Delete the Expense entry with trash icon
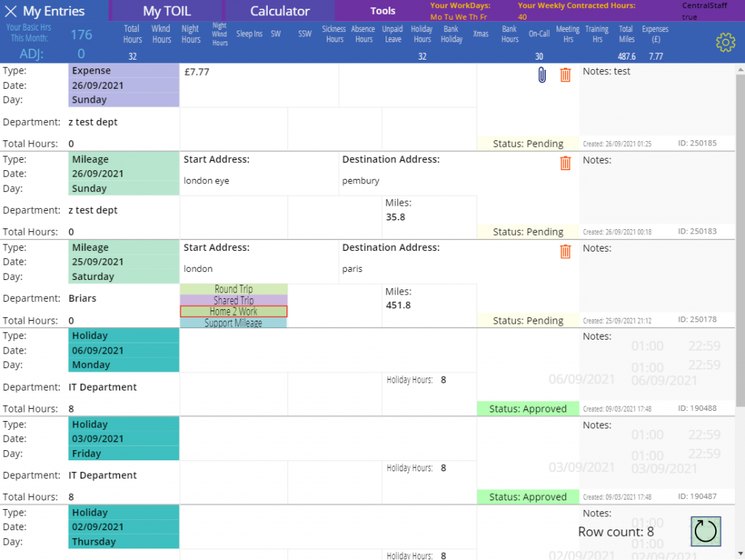This screenshot has height=560, width=745. coord(565,75)
